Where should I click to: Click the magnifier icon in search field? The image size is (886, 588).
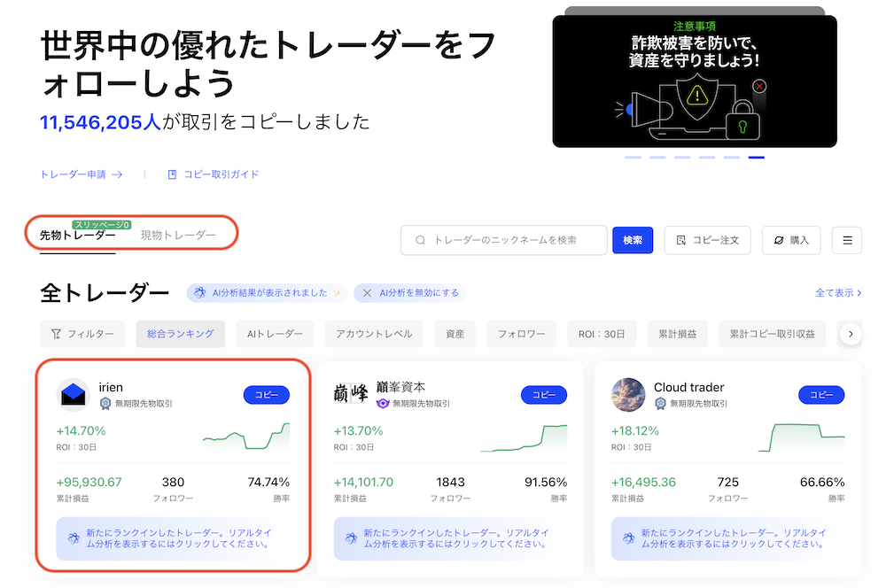(x=420, y=240)
